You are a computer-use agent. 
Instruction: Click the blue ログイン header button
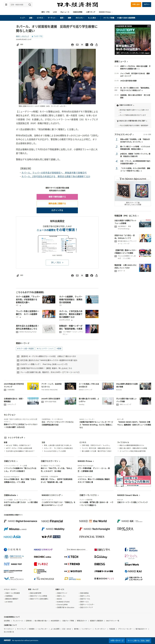[147, 4]
